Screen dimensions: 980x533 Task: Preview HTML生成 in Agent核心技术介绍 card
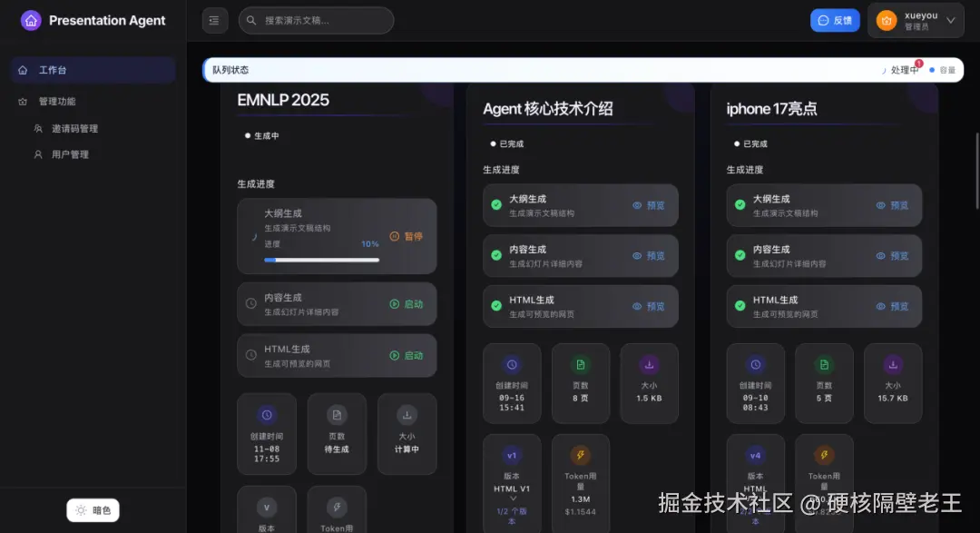[x=648, y=307]
